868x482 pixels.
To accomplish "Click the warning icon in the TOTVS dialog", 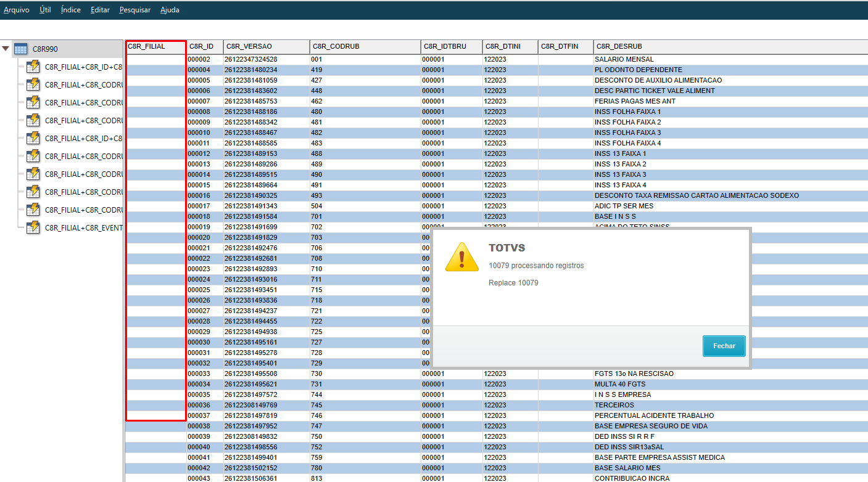I will click(462, 256).
